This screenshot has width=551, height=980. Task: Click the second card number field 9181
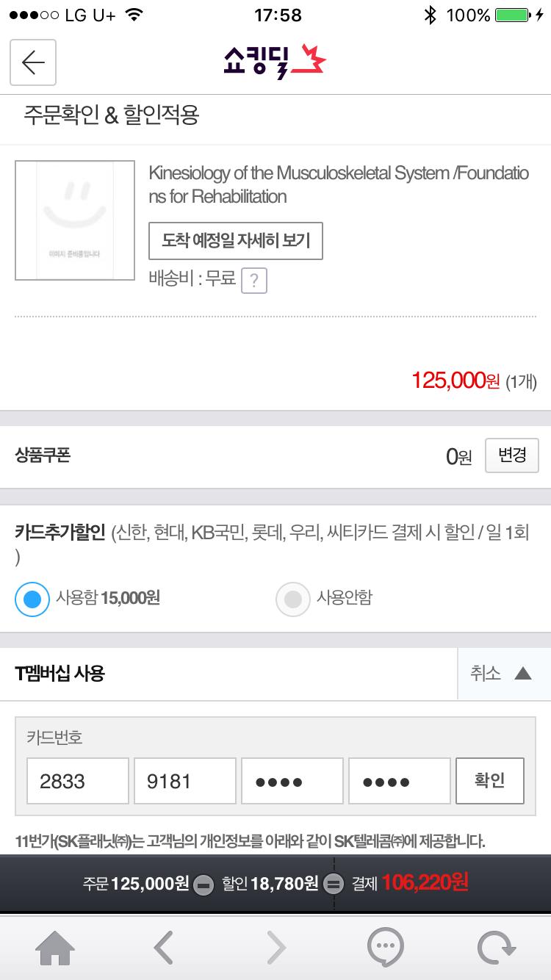click(x=185, y=781)
